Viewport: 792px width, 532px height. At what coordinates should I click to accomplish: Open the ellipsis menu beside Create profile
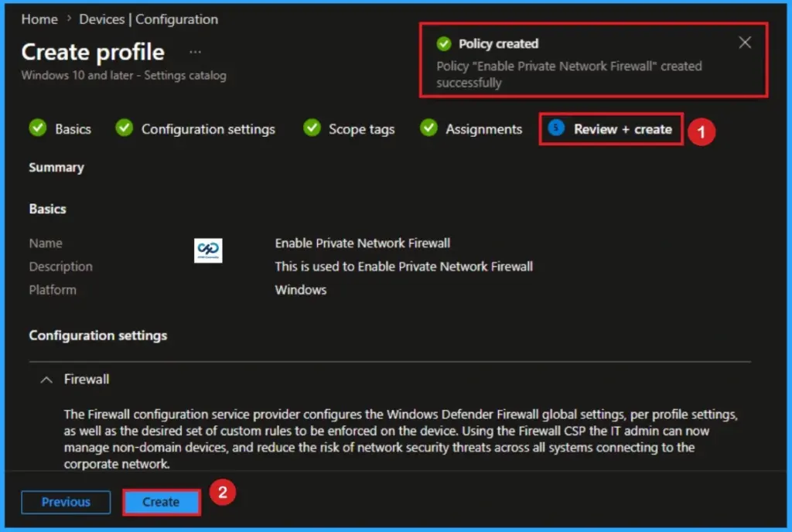tap(195, 52)
